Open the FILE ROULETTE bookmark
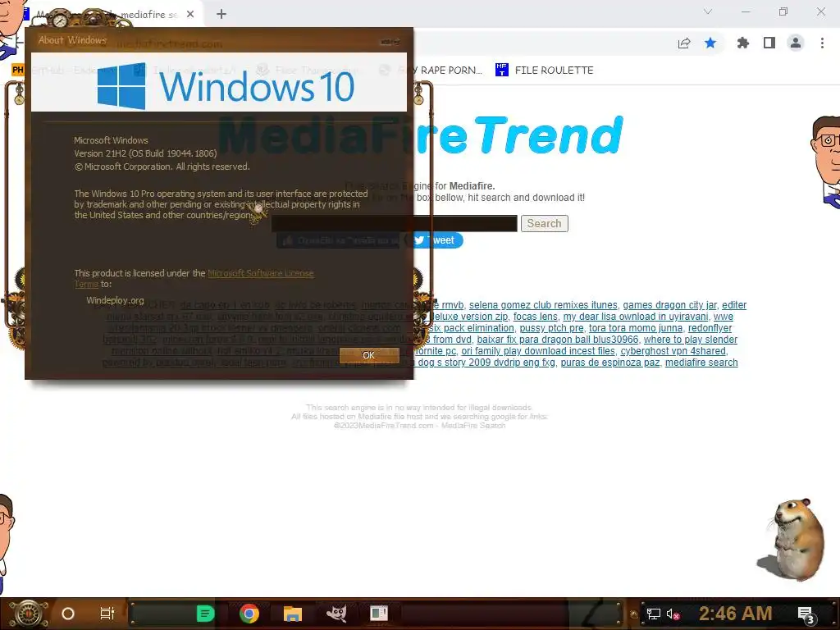 point(545,71)
